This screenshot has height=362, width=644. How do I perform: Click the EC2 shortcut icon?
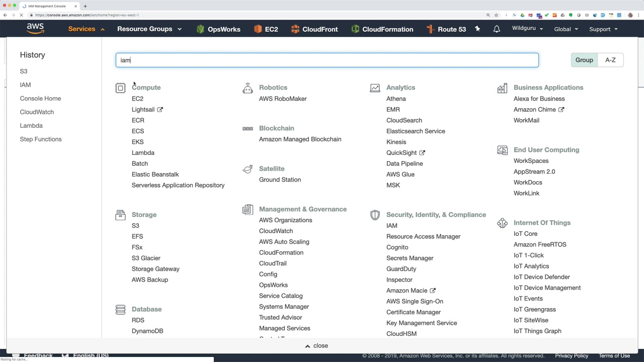pyautogui.click(x=258, y=29)
